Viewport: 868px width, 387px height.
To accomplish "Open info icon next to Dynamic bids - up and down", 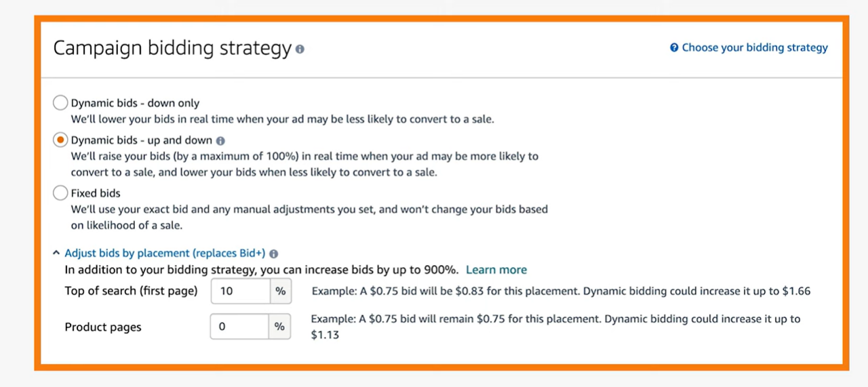I will (x=220, y=141).
